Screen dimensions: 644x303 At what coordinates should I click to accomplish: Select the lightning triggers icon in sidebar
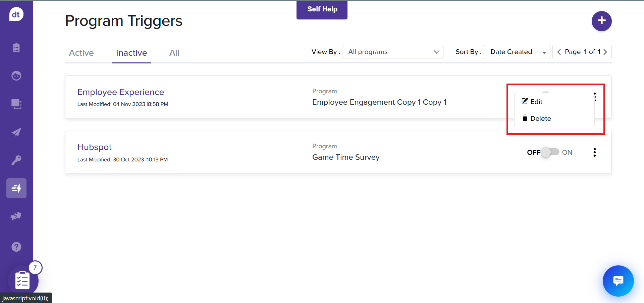coord(16,188)
